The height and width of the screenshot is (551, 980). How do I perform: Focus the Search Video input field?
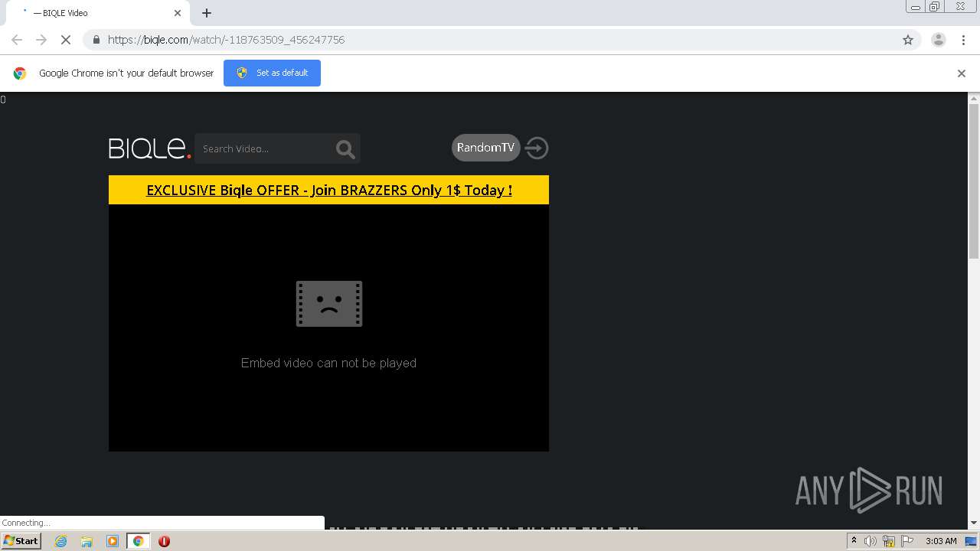point(264,148)
